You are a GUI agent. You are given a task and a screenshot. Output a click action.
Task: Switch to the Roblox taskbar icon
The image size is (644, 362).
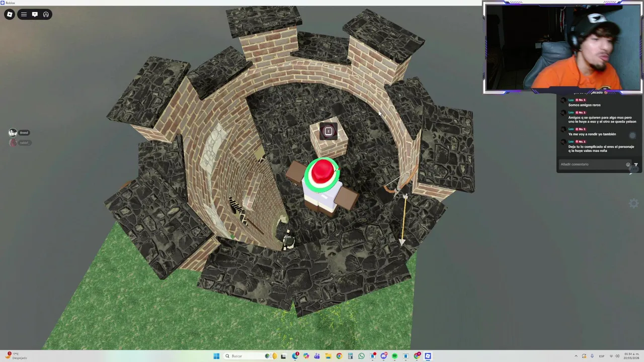(x=428, y=356)
